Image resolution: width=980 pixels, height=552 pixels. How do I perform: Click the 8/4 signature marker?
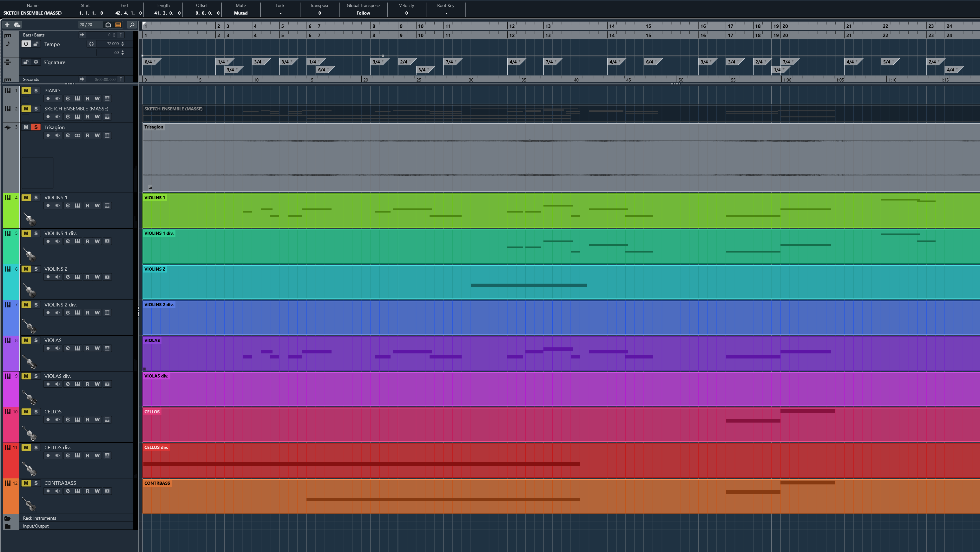[151, 62]
